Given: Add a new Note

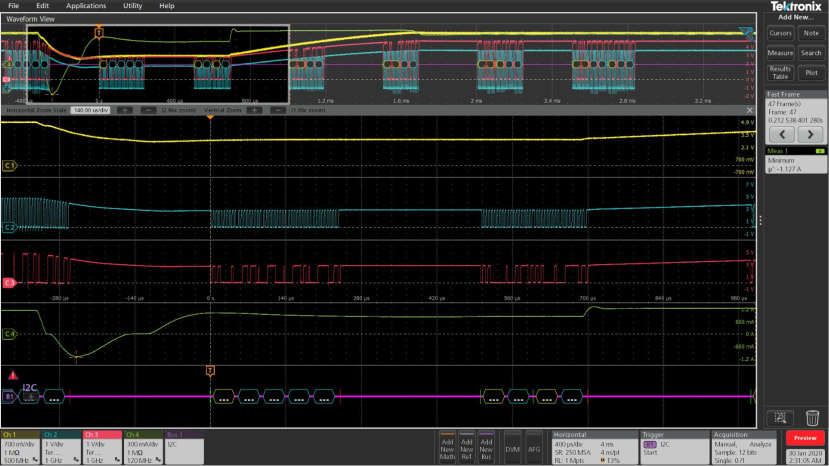Looking at the screenshot, I should [811, 33].
